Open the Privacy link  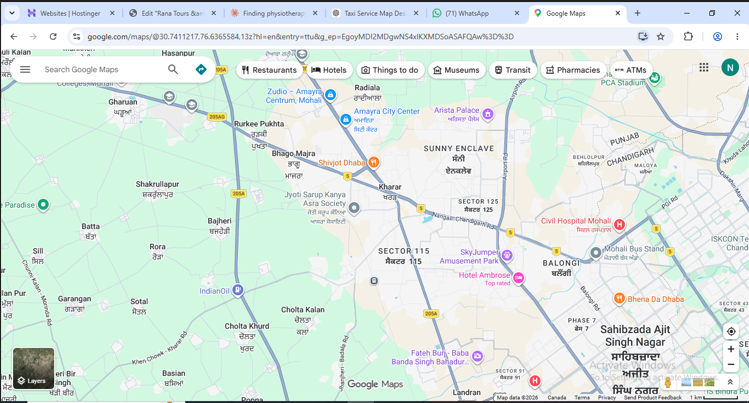(x=607, y=397)
